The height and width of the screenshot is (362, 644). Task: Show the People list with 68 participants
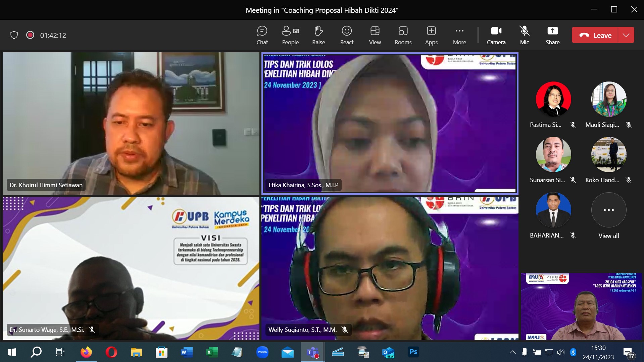pyautogui.click(x=290, y=35)
